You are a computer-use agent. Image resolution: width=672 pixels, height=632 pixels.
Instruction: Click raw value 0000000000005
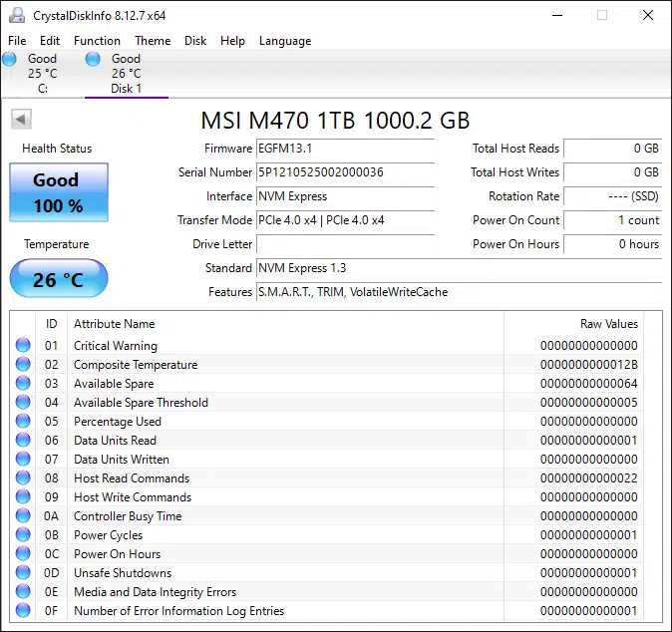coord(589,403)
